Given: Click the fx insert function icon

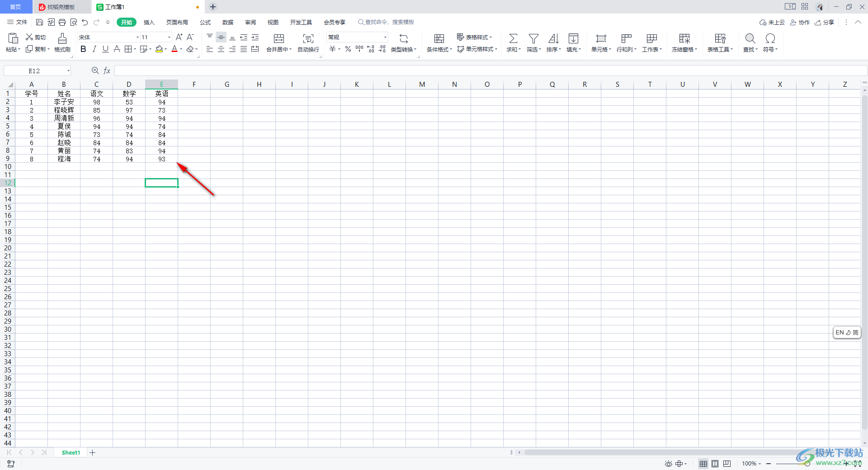Looking at the screenshot, I should 107,70.
